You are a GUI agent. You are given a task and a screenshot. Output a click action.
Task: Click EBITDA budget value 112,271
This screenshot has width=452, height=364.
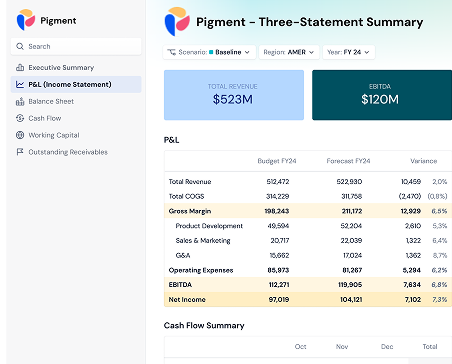pyautogui.click(x=279, y=285)
